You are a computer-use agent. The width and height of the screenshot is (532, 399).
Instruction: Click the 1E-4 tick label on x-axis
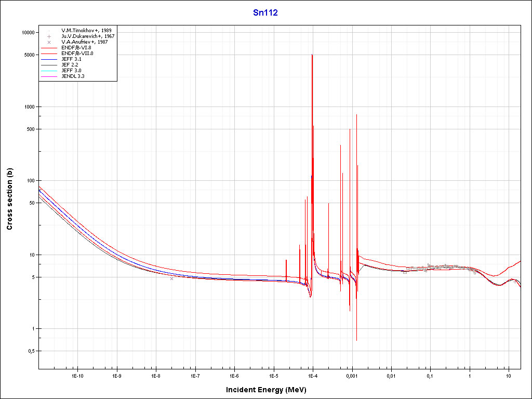tap(312, 375)
